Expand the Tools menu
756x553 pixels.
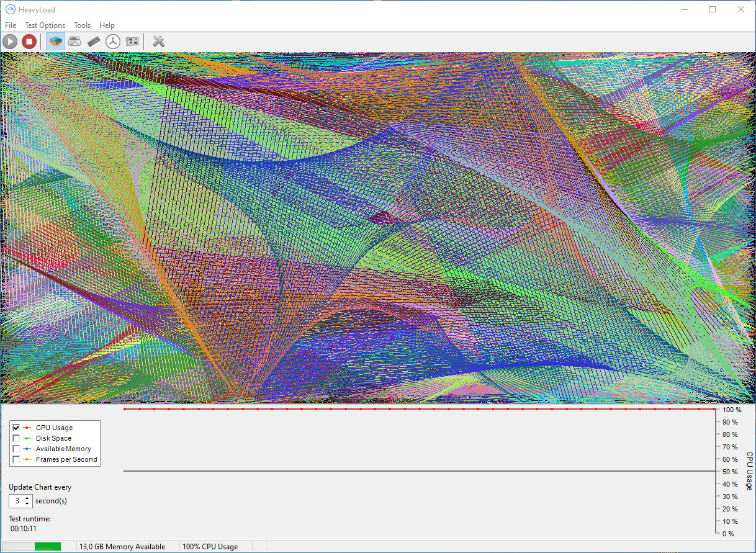click(82, 25)
